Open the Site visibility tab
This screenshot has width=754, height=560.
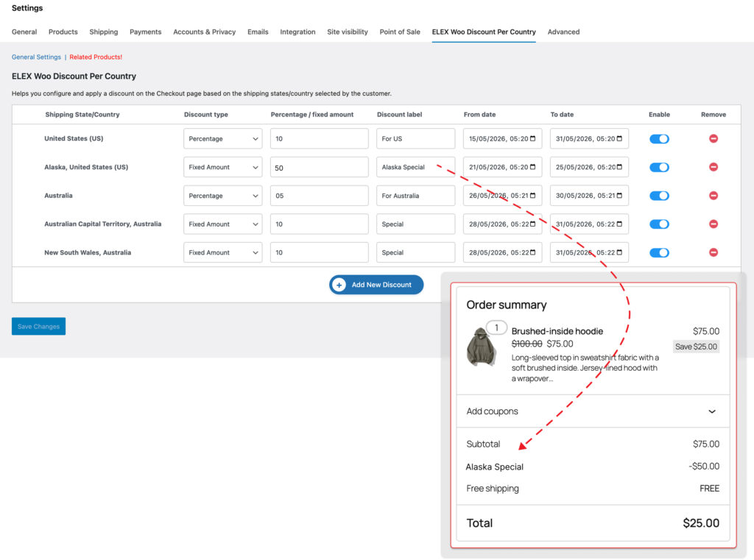[348, 32]
